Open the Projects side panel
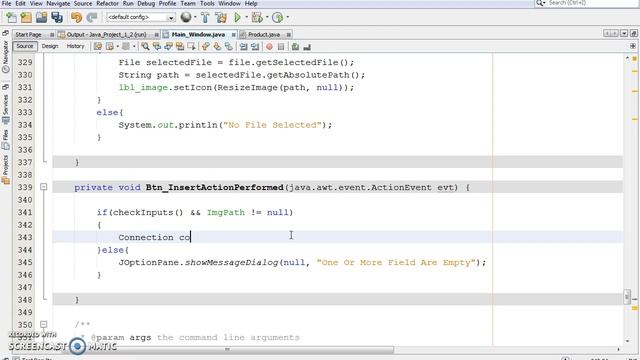Viewport: 640px width, 360px height. [x=5, y=169]
